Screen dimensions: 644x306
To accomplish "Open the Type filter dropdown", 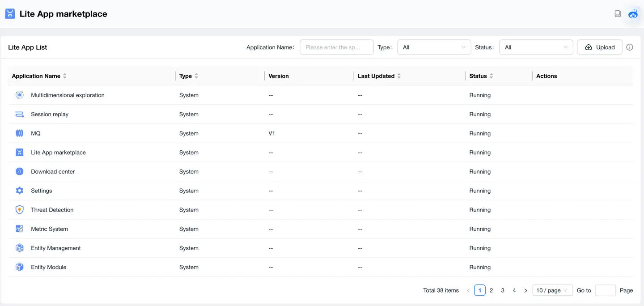I will click(434, 47).
